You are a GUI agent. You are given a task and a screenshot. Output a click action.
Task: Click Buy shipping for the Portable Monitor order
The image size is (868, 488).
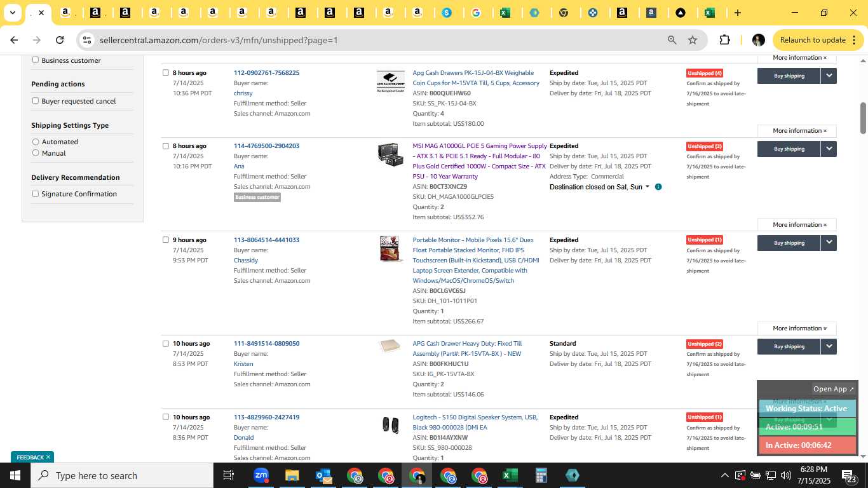pos(789,243)
